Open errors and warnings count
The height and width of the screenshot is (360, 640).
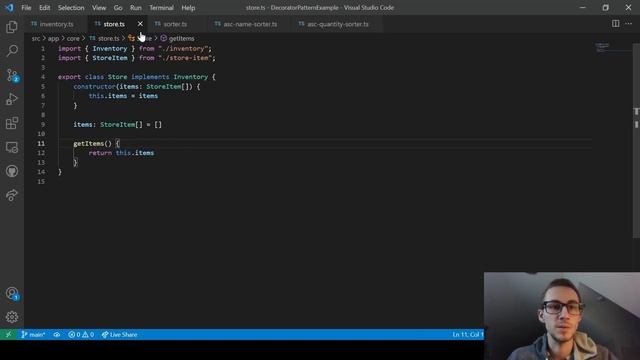(x=81, y=334)
